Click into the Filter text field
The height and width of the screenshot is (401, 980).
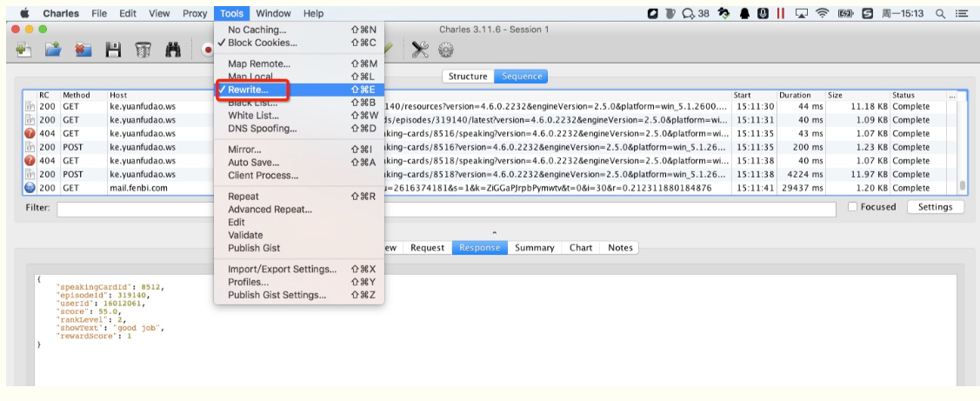click(x=446, y=209)
